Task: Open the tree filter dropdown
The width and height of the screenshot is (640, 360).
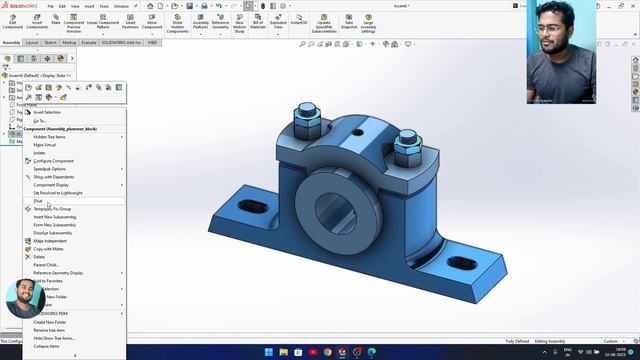Action: pyautogui.click(x=5, y=68)
